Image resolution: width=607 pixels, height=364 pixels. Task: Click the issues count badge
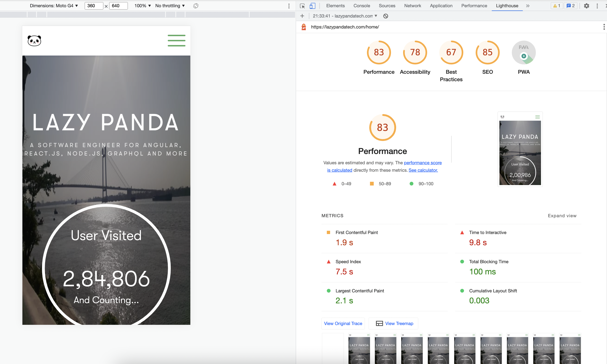pyautogui.click(x=571, y=6)
